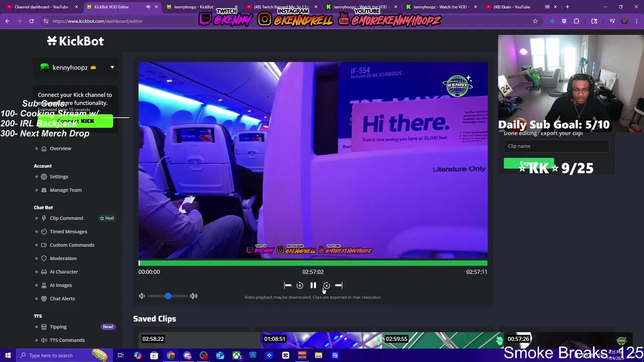Click the Custom Commands terminal icon
The image size is (644, 362).
pos(44,245)
